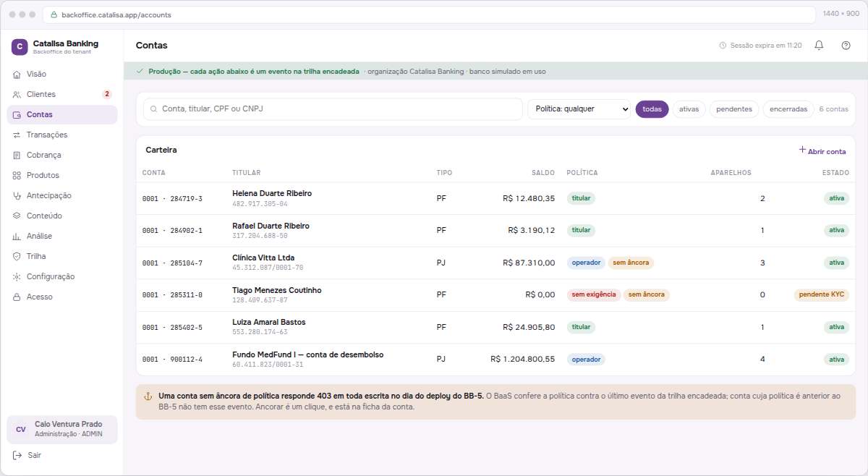Click 'sem exigência' policy tag
The height and width of the screenshot is (476, 868).
pyautogui.click(x=594, y=295)
